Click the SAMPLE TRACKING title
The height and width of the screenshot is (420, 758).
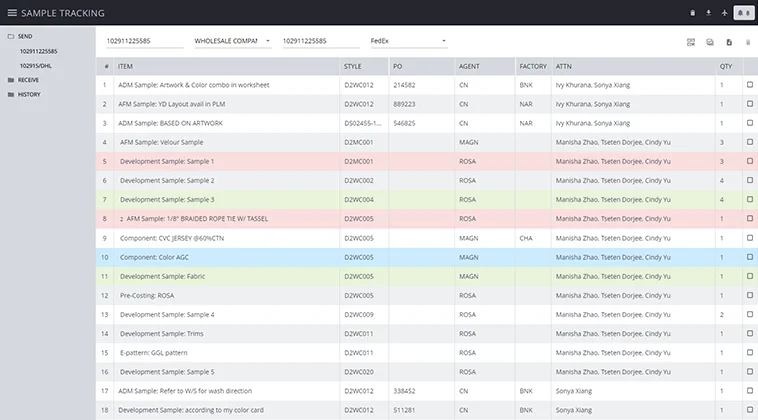click(62, 13)
